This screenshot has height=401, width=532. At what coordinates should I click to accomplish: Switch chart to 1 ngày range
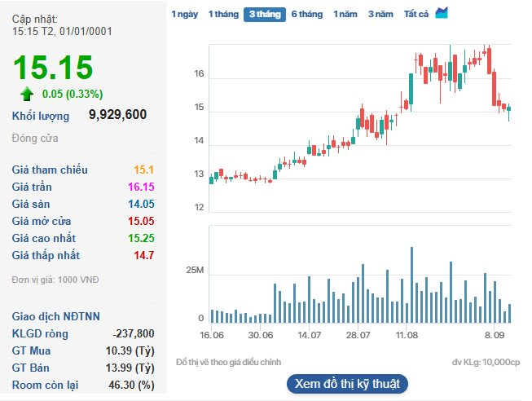click(184, 15)
